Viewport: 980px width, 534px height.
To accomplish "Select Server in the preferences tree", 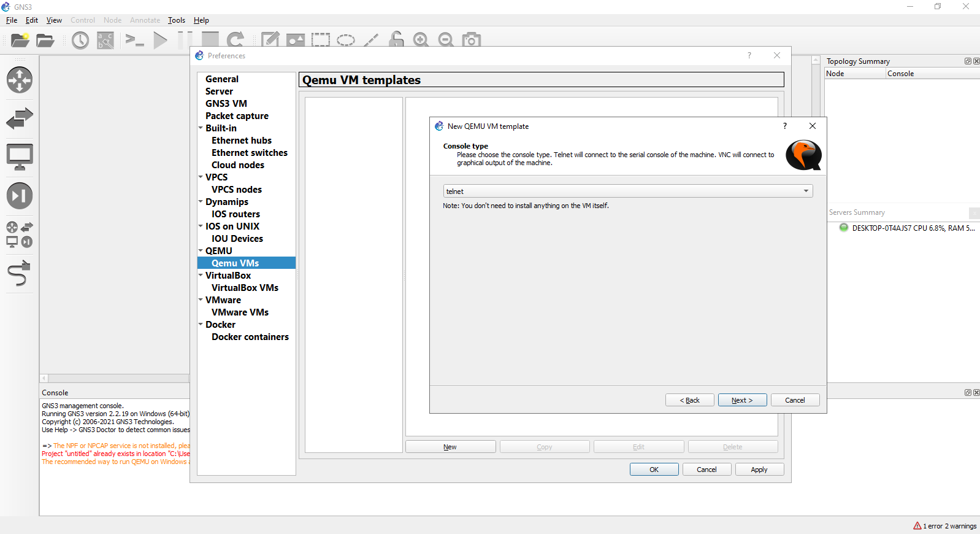I will click(219, 91).
